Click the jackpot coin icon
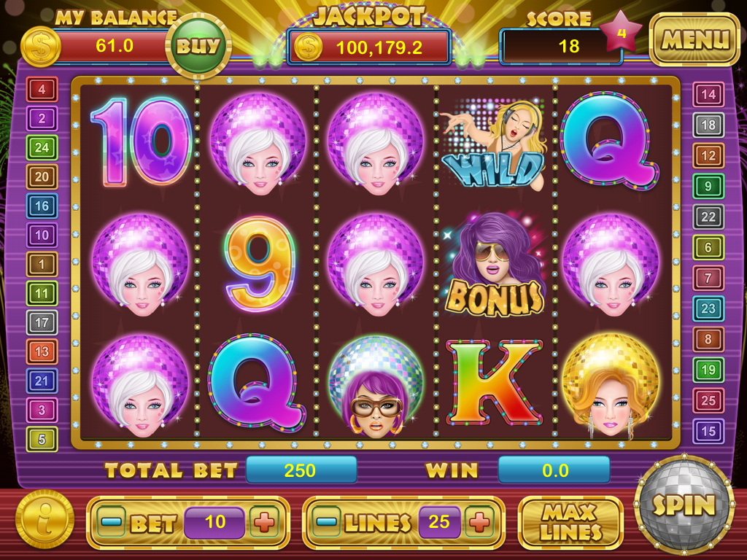Image resolution: width=747 pixels, height=560 pixels. (x=308, y=47)
